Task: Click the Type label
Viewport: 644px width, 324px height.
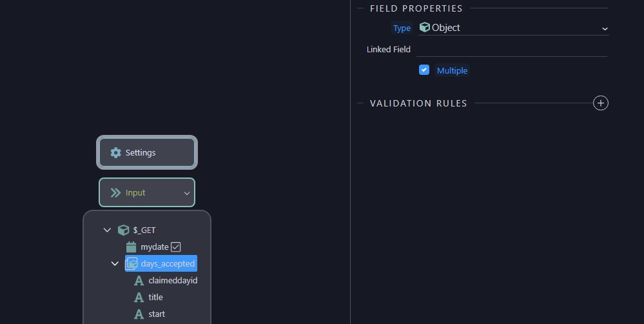Action: 402,28
